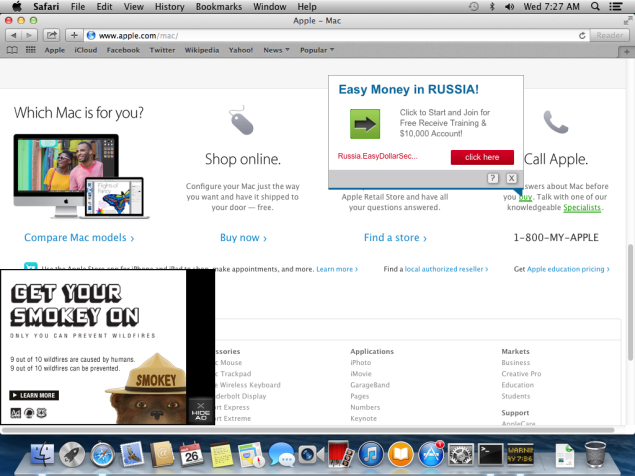The height and width of the screenshot is (476, 635).
Task: Follow the 'Find a store' link
Action: point(395,238)
